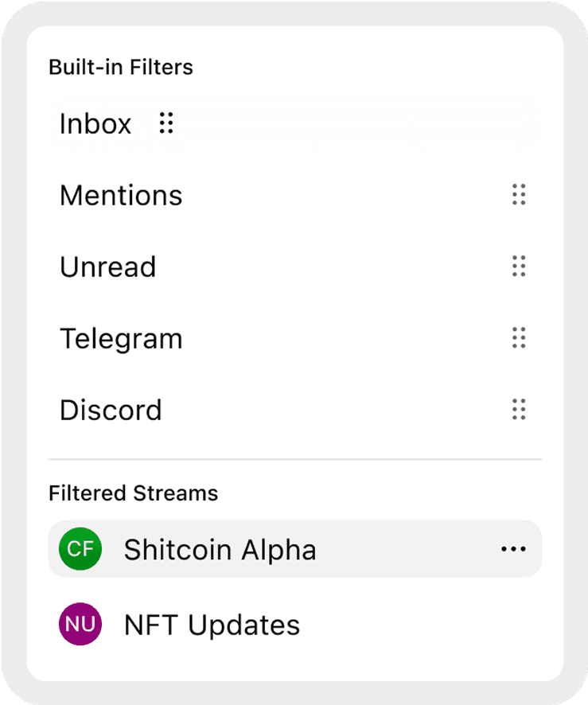Click the drag handle next to Inbox

coord(165,123)
